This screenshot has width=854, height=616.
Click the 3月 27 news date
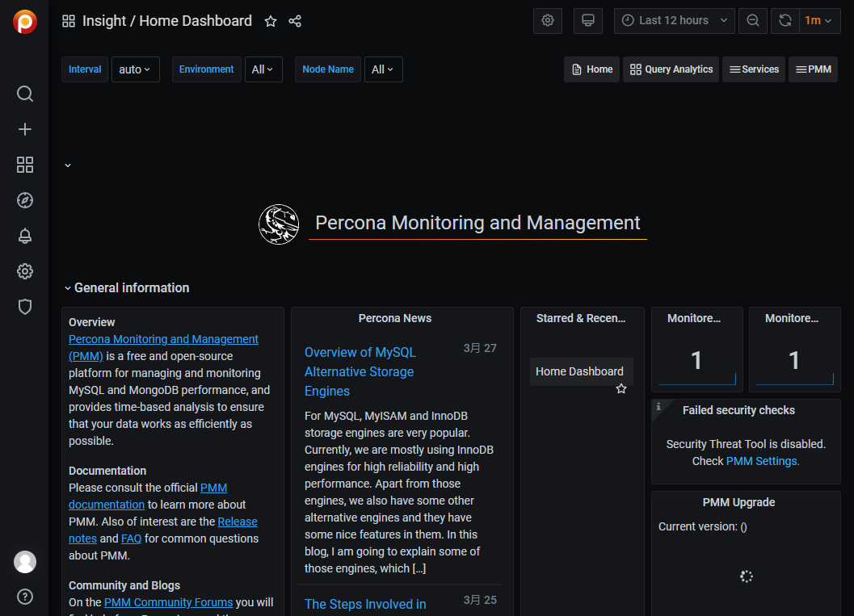(480, 348)
